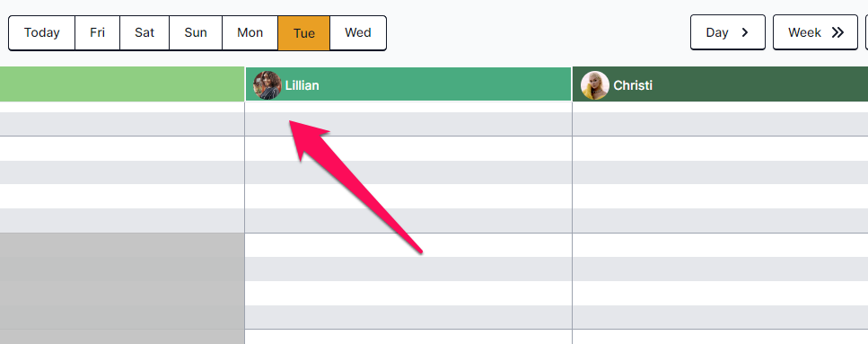Select the topmost time slot under Christi
Image resolution: width=868 pixels, height=344 pixels.
(x=720, y=107)
